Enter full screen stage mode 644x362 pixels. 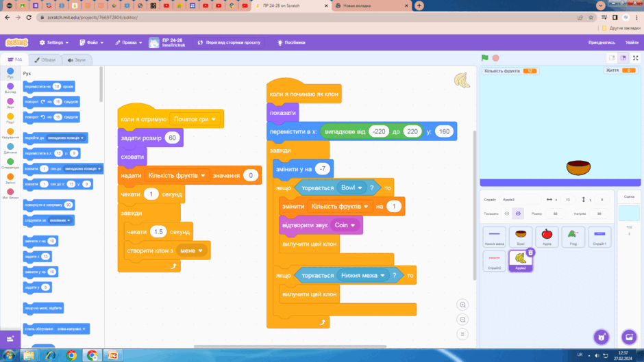point(635,58)
